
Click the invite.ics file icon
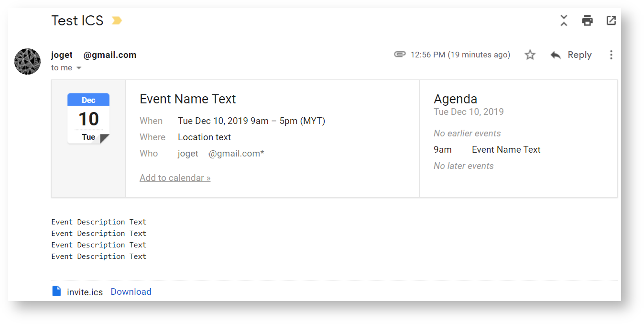[56, 291]
